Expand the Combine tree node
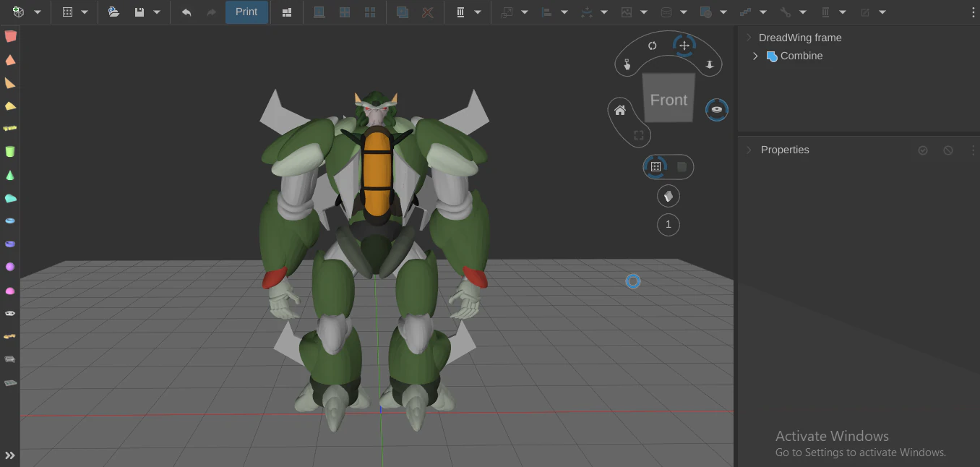The height and width of the screenshot is (467, 980). [x=756, y=56]
